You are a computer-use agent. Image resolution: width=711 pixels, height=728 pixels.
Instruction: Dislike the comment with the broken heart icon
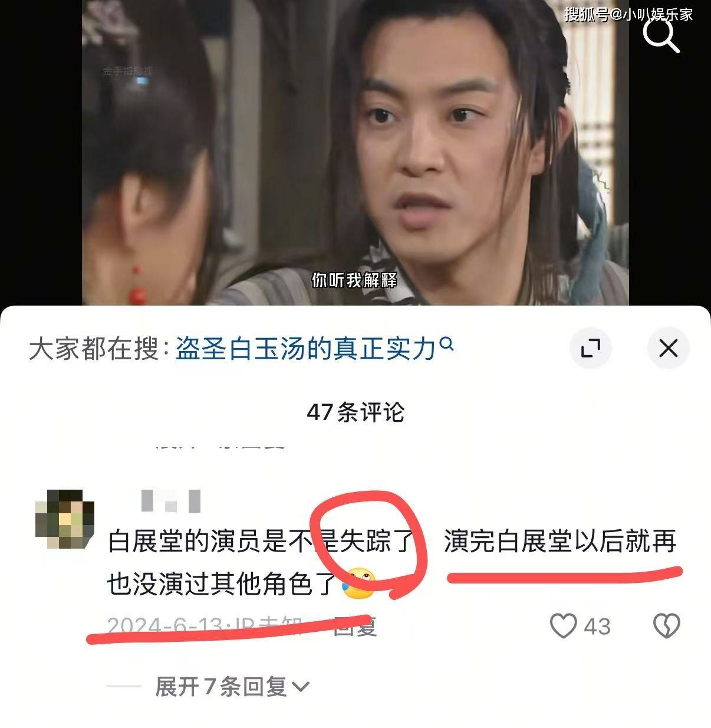[x=667, y=625]
